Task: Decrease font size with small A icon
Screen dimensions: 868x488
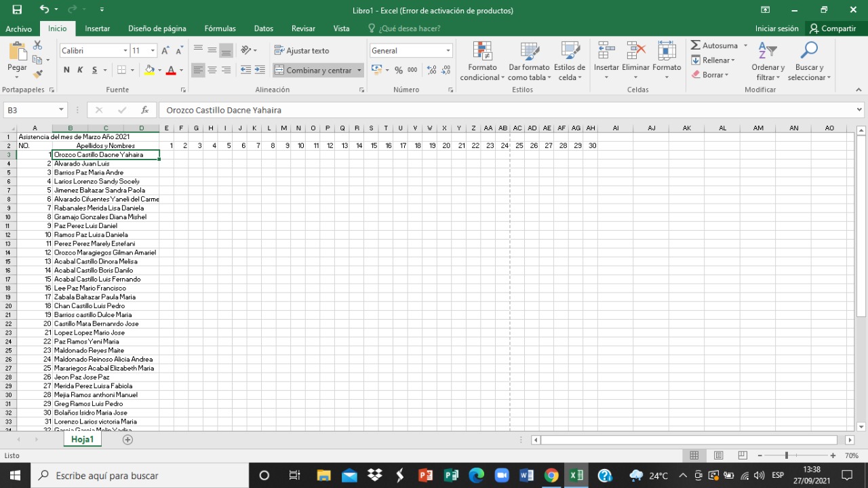Action: tap(179, 51)
